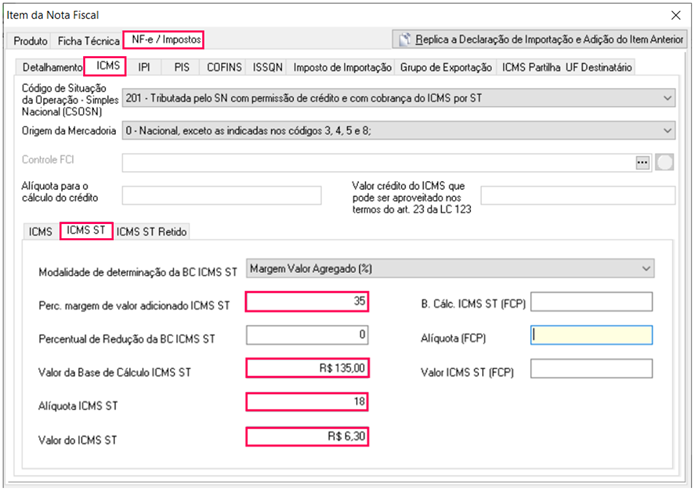Click the Alíquota (FCP) input field
This screenshot has width=696, height=490.
click(592, 336)
